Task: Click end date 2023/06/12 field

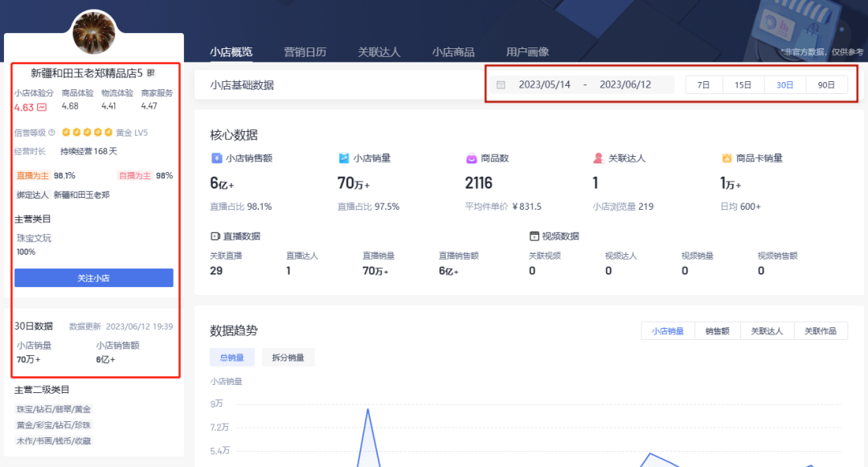Action: [625, 84]
